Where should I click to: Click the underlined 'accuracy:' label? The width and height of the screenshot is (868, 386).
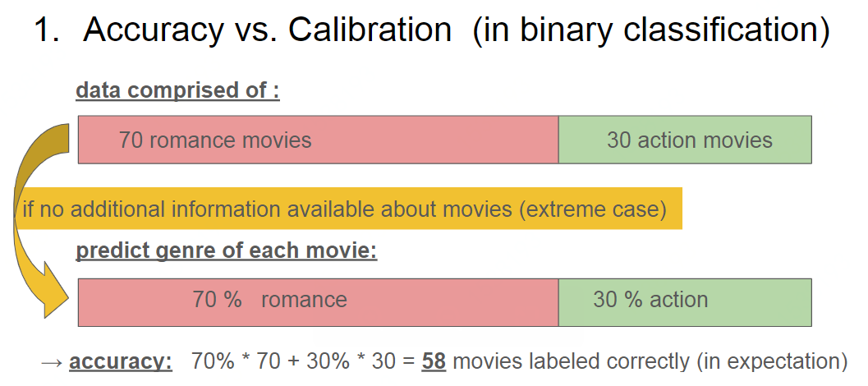pos(121,361)
